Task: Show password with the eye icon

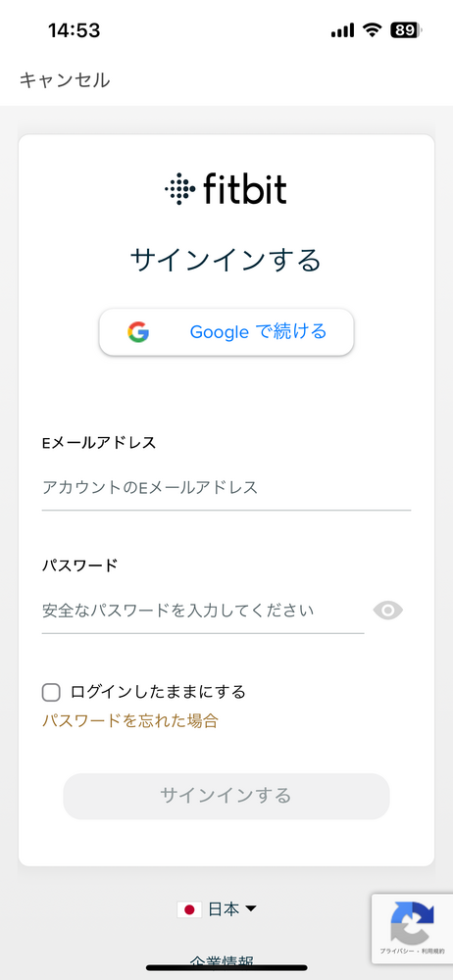Action: tap(388, 611)
